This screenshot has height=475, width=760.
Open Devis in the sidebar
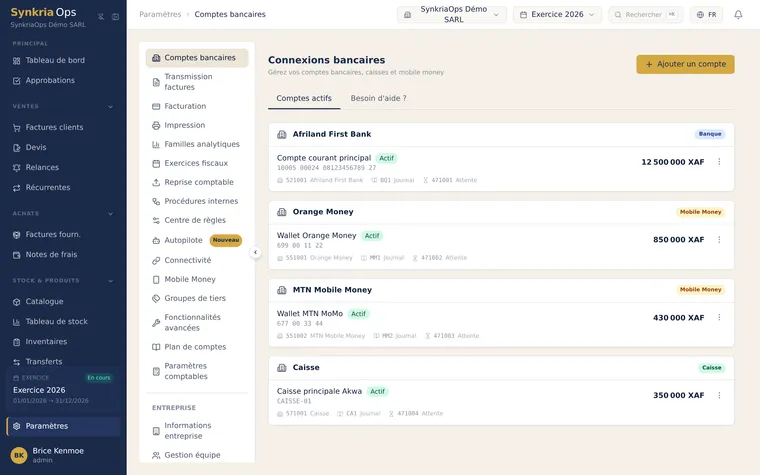click(63, 147)
